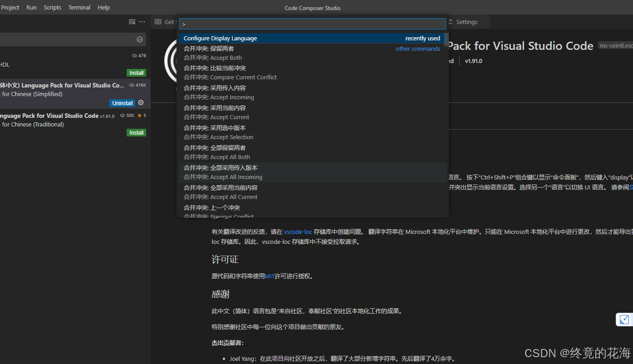Click the 感谢 heading
Image resolution: width=633 pixels, height=364 pixels.
click(x=221, y=294)
